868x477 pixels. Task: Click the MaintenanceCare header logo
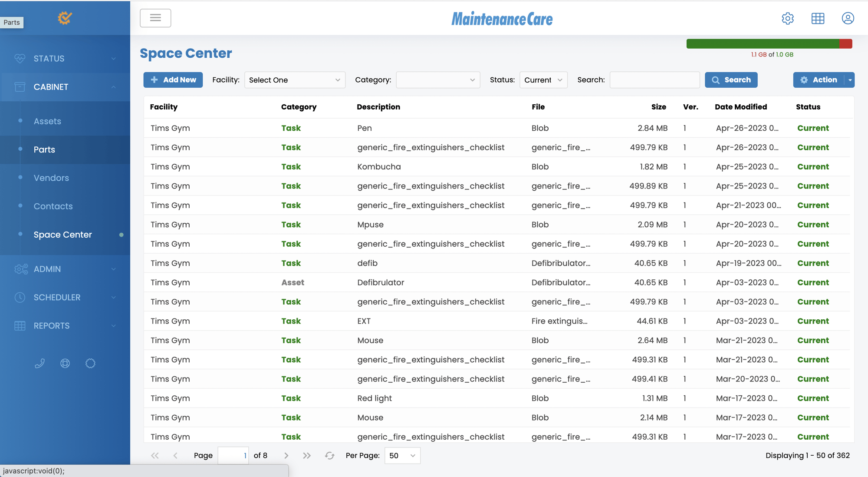(502, 19)
